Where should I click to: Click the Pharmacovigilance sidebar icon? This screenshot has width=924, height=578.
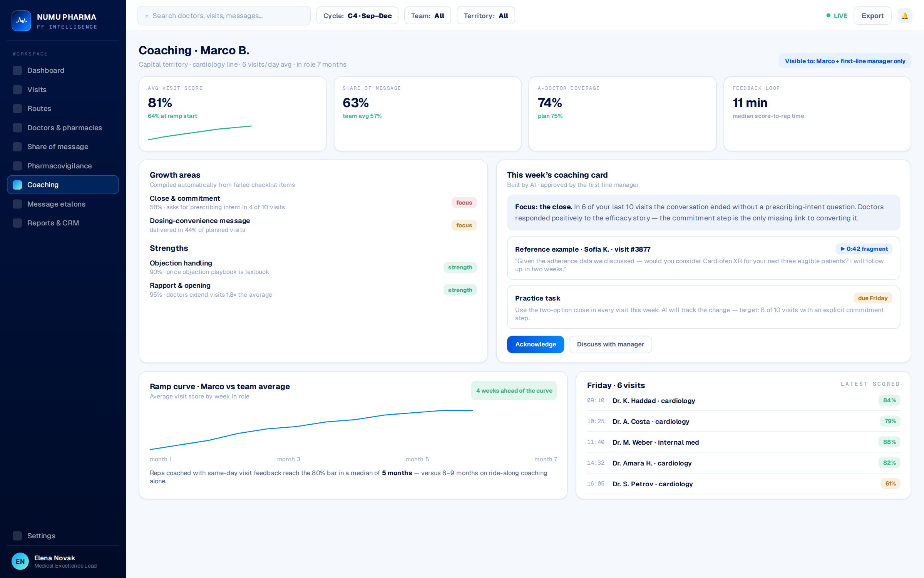[17, 166]
